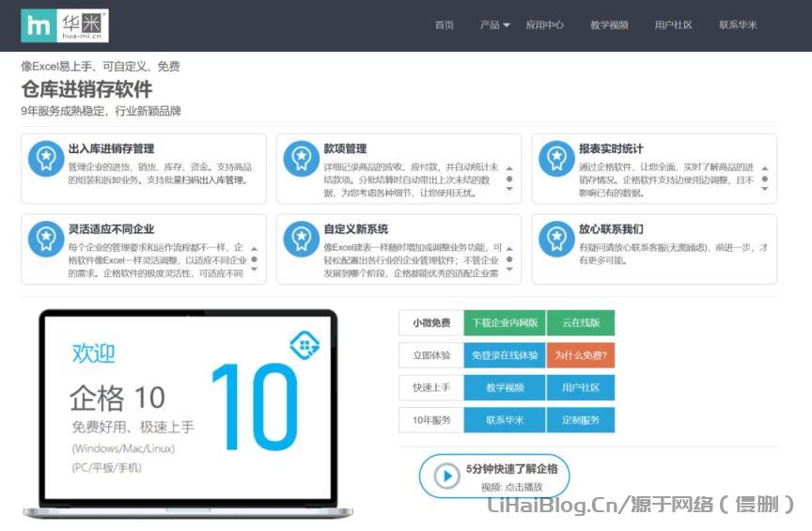Click badge icon of 出入库进销存管理 card
The image size is (812, 531).
coord(46,159)
